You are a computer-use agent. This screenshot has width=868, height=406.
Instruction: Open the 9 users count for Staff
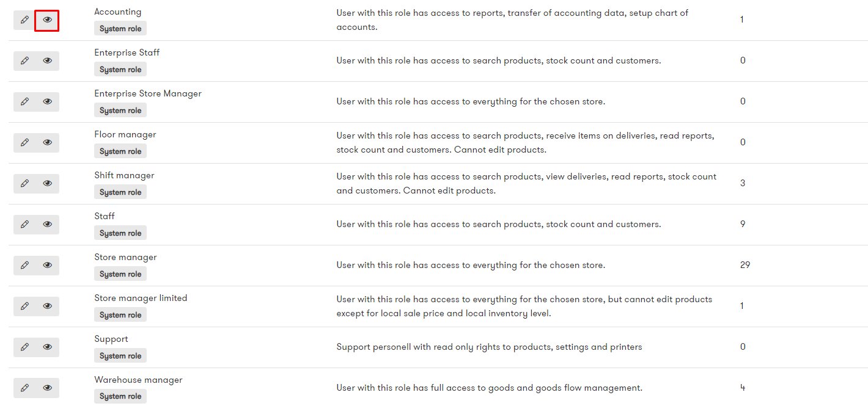pos(743,224)
